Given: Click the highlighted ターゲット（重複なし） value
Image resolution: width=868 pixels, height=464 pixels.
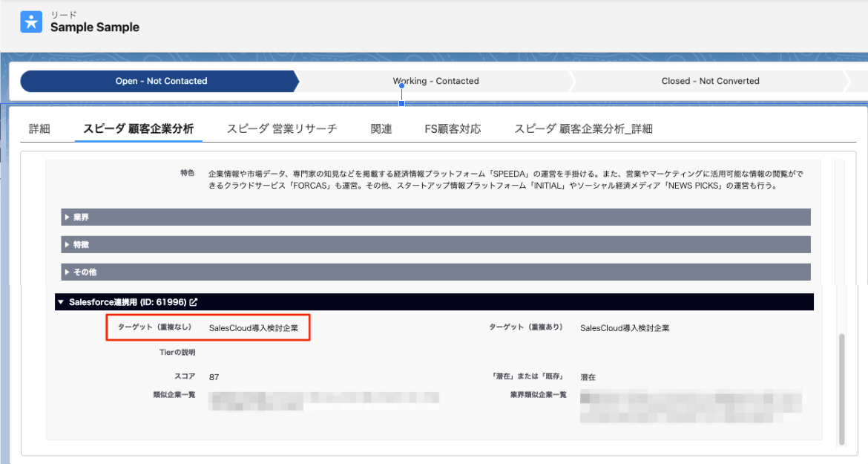Looking at the screenshot, I should [253, 327].
